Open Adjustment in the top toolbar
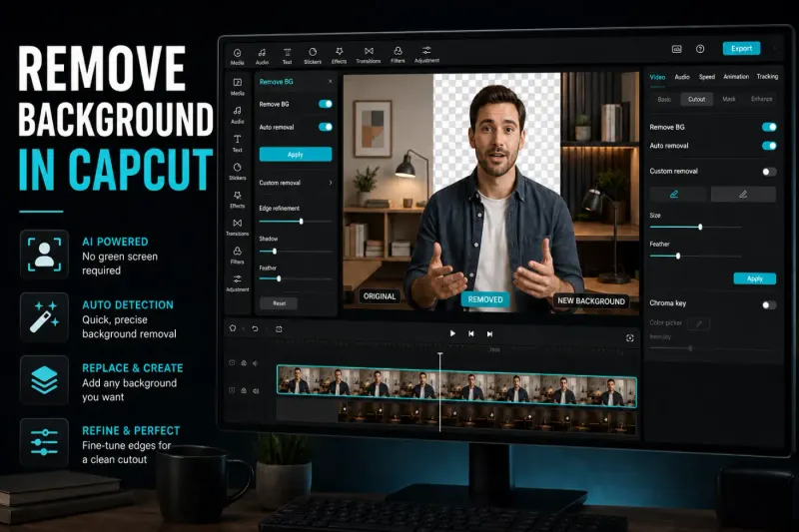Viewport: 799px width, 532px height. 426,55
